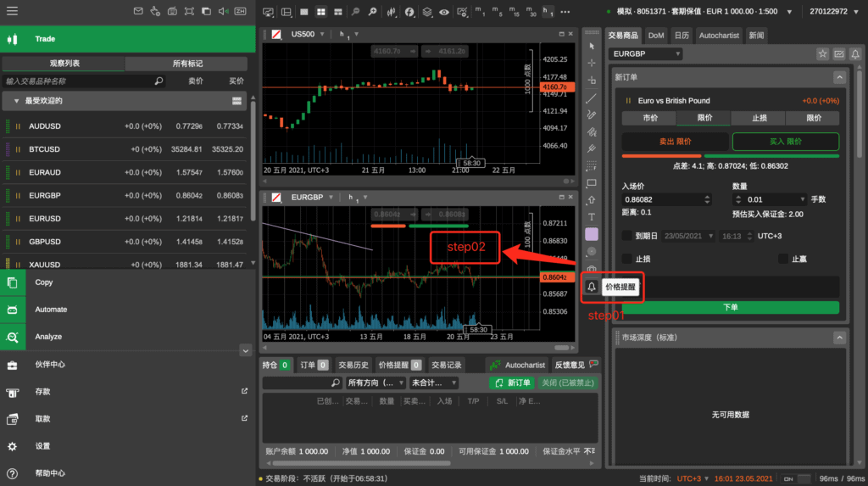Enable the 止损 stop loss checkbox

(x=626, y=259)
